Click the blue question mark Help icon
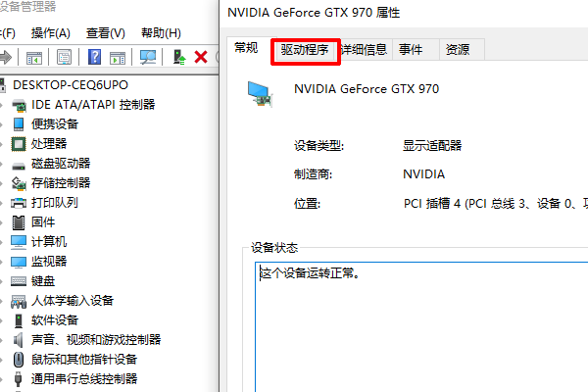588x392 pixels. pos(94,57)
